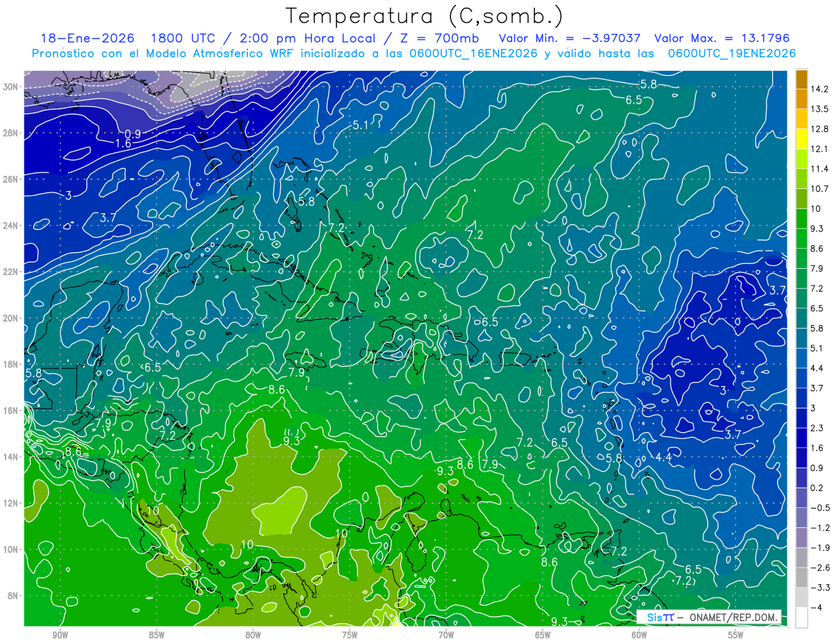This screenshot has height=644, width=834.
Task: Click the 'Temperatura (C,somb.)' chart title
Action: [424, 16]
